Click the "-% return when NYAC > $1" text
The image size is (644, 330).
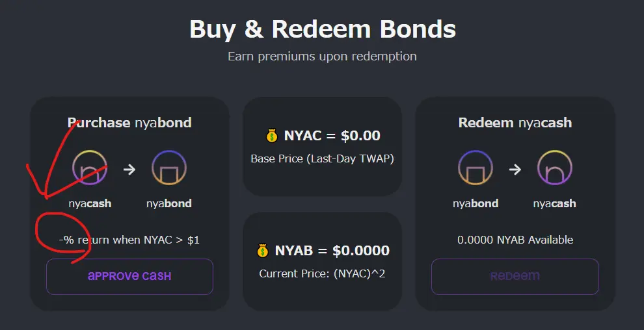[129, 240]
